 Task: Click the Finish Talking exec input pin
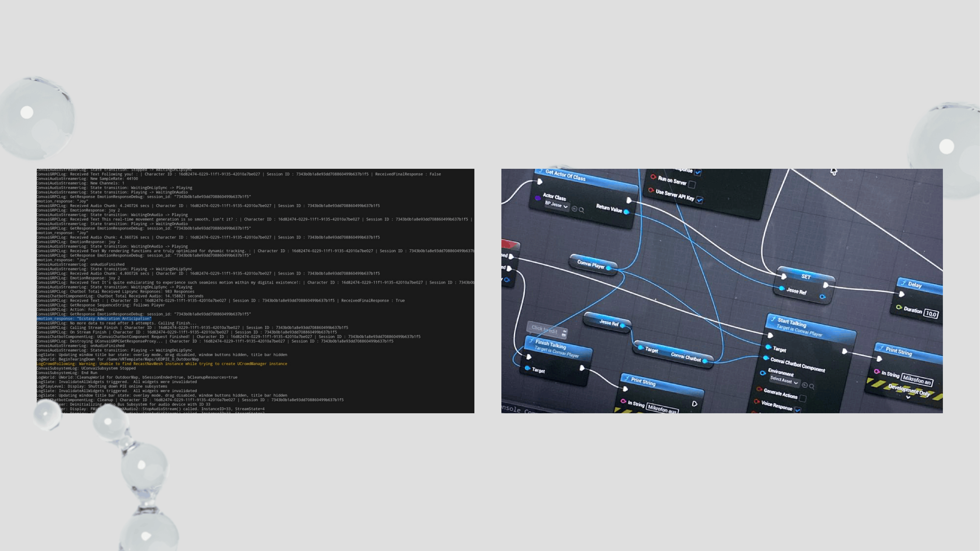[529, 357]
